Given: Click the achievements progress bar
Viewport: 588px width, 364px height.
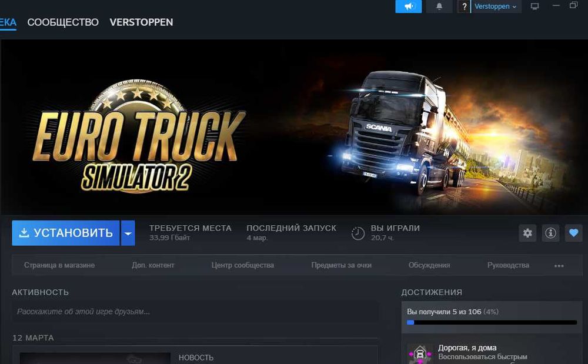Looking at the screenshot, I should [492, 322].
